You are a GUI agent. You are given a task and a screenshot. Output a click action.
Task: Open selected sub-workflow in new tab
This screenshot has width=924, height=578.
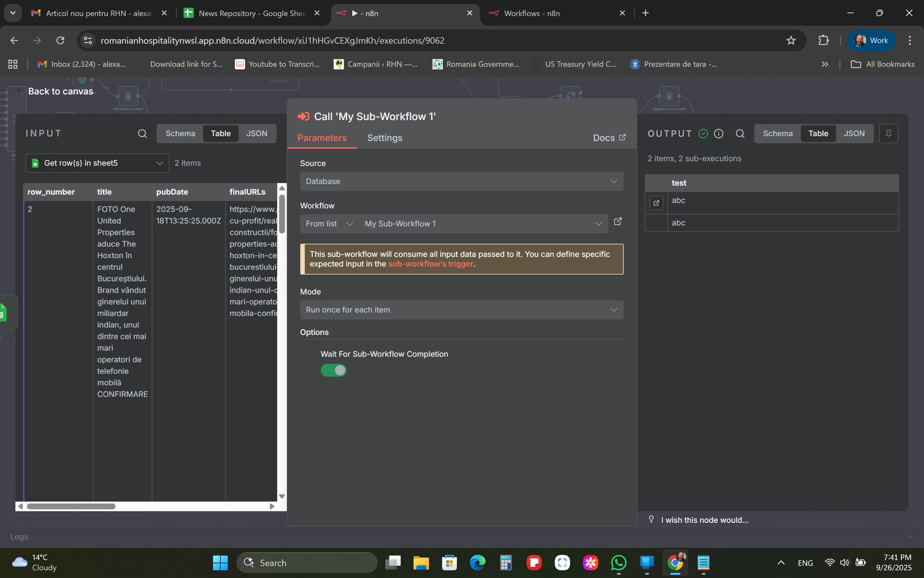point(618,222)
